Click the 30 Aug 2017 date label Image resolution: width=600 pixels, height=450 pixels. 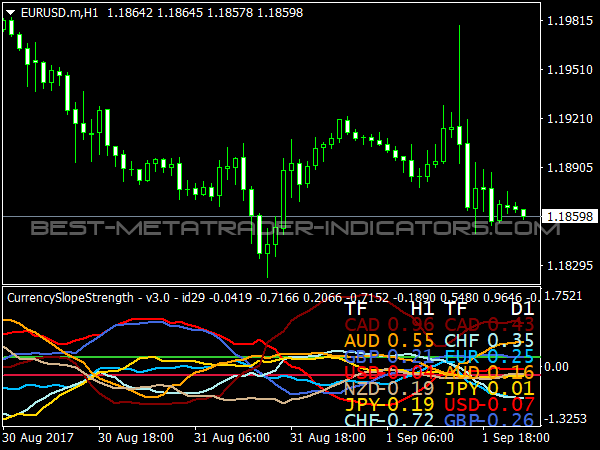coord(38,437)
